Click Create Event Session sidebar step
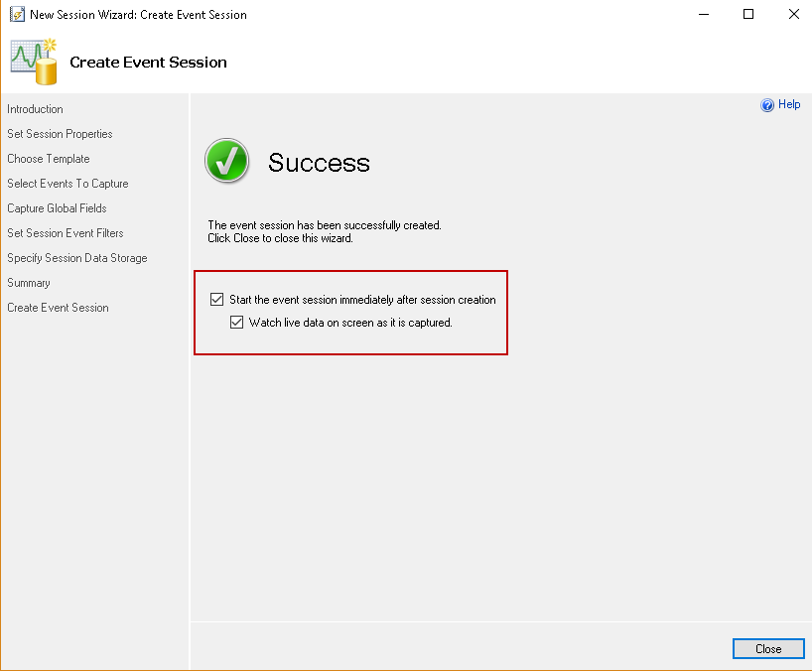Viewport: 812px width, 671px height. [x=58, y=308]
